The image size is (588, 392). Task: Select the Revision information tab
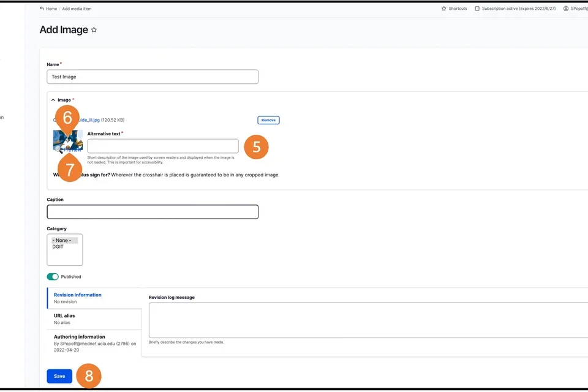[x=77, y=294]
